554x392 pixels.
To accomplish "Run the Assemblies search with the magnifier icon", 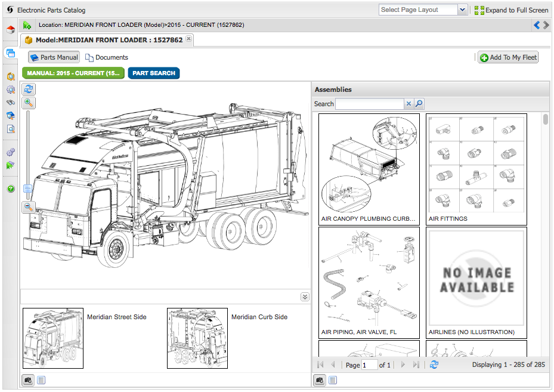I will 419,104.
